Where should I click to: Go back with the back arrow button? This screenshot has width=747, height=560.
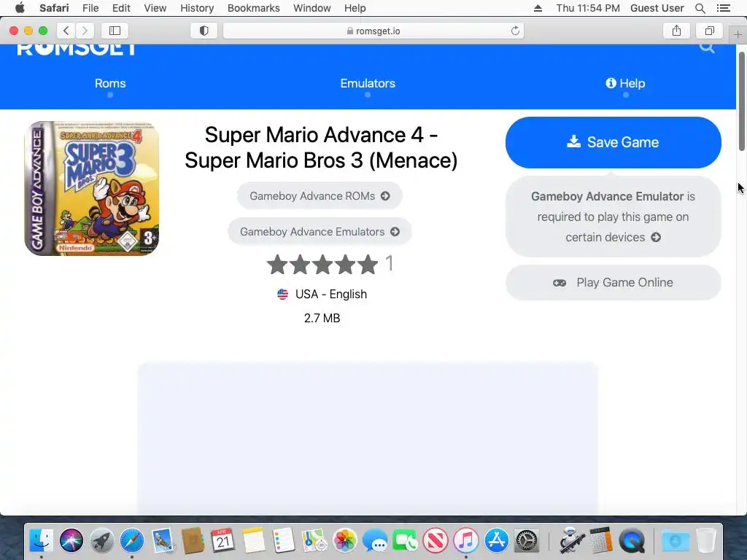66,31
